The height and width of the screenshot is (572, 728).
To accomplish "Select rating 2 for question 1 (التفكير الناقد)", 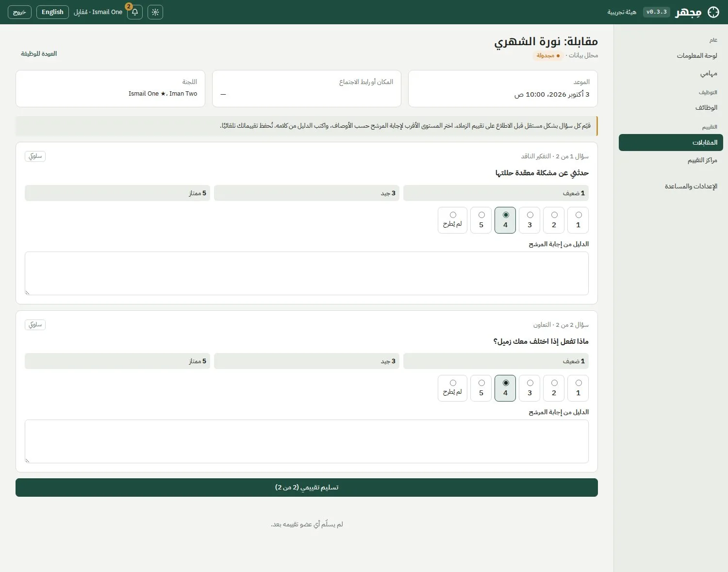I will 554,220.
